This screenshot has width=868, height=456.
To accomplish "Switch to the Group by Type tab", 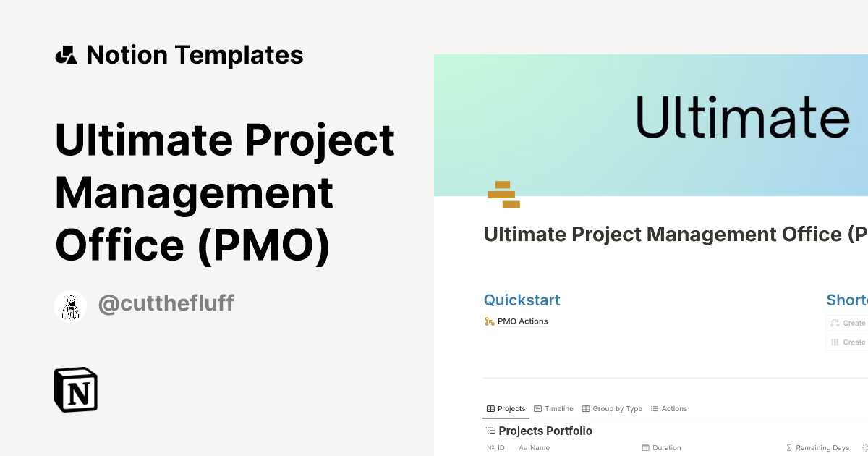I will click(616, 408).
